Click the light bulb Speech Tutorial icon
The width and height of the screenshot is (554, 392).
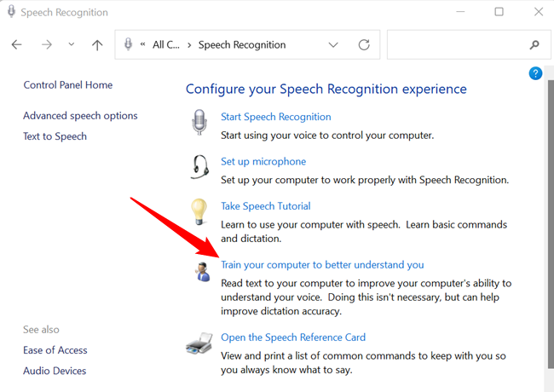point(200,212)
